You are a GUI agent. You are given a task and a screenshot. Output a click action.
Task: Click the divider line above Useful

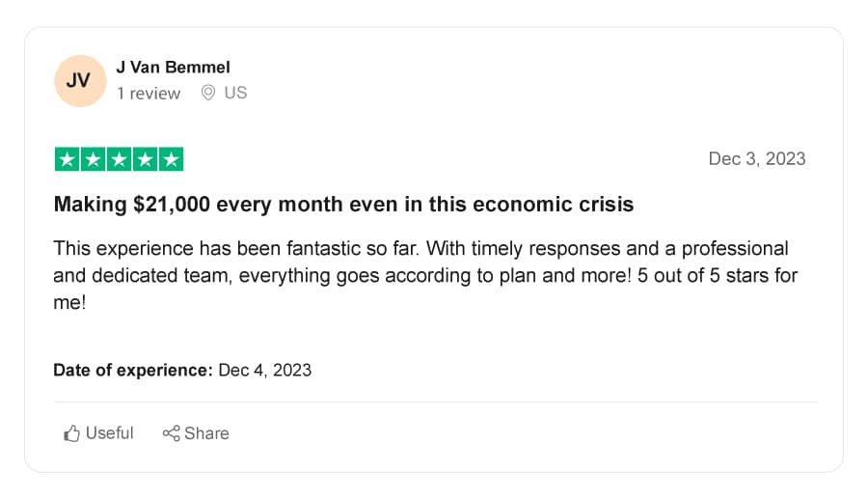pos(435,402)
